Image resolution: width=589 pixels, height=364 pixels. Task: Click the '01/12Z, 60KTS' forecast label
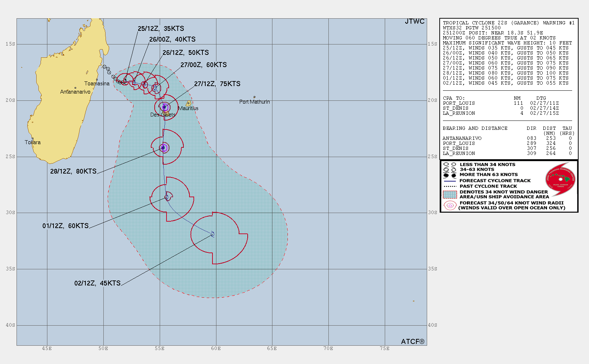[x=65, y=226]
